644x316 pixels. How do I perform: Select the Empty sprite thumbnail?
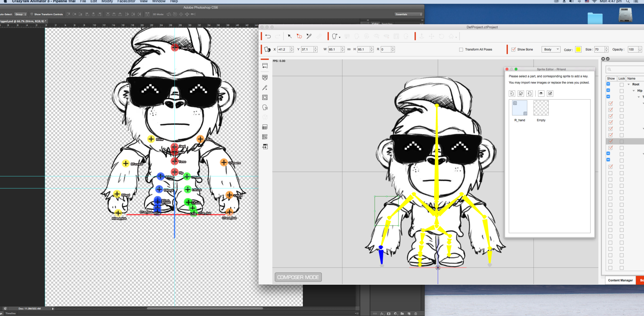(x=541, y=108)
